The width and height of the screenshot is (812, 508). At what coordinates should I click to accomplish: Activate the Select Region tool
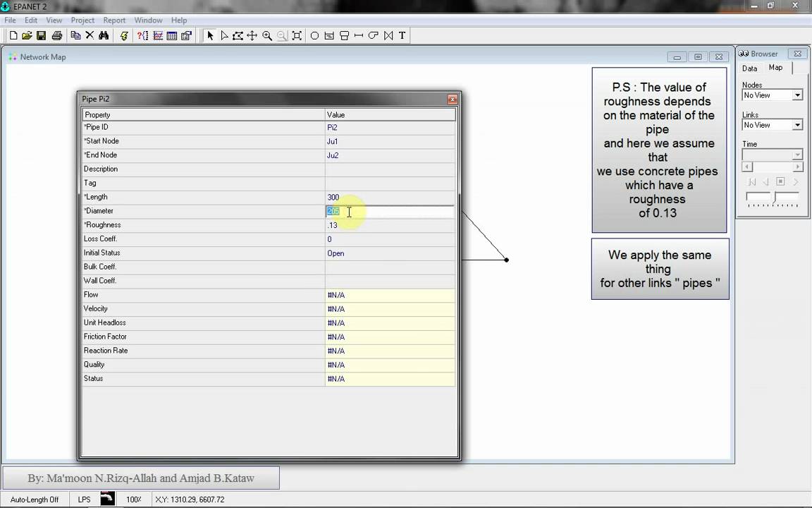point(238,36)
